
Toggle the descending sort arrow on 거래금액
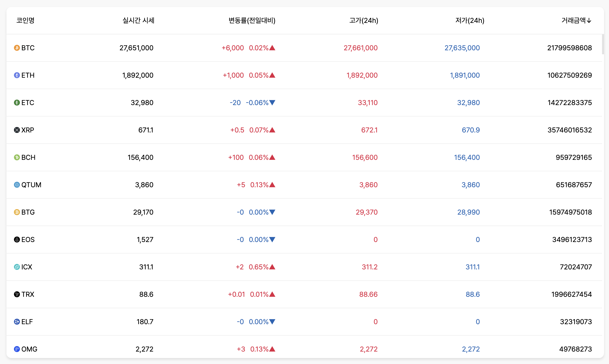coord(589,21)
